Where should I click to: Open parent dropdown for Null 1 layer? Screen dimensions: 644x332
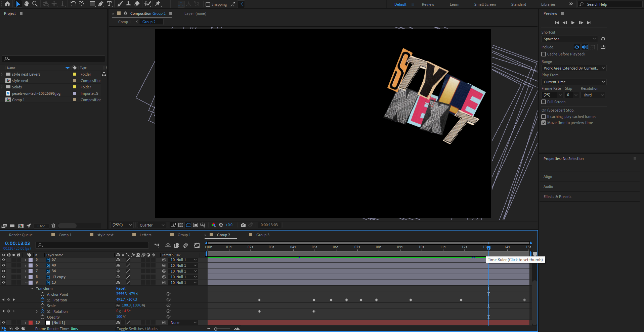pos(183,323)
